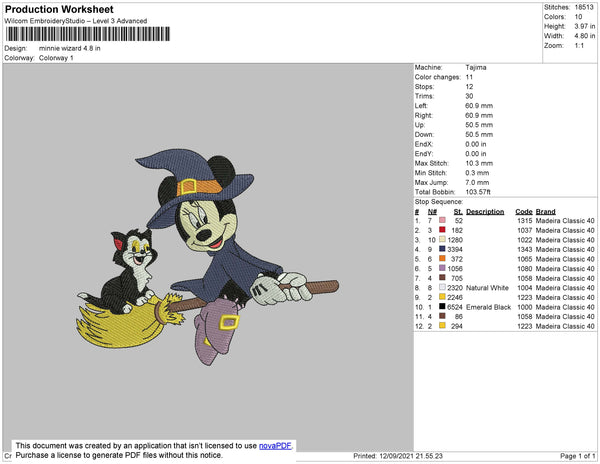Click the Total Bobbin value 103.57ft
Image resolution: width=600 pixels, height=464 pixels.
point(478,192)
